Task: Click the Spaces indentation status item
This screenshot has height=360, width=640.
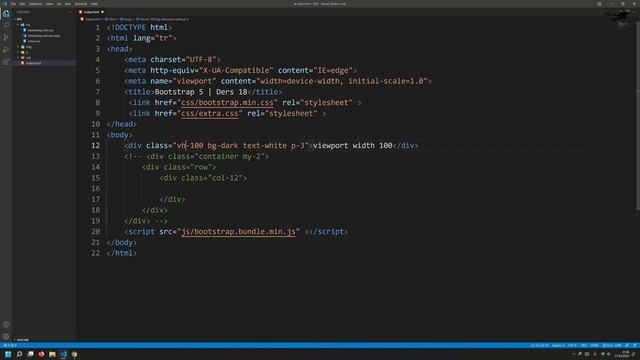Action: (558, 345)
